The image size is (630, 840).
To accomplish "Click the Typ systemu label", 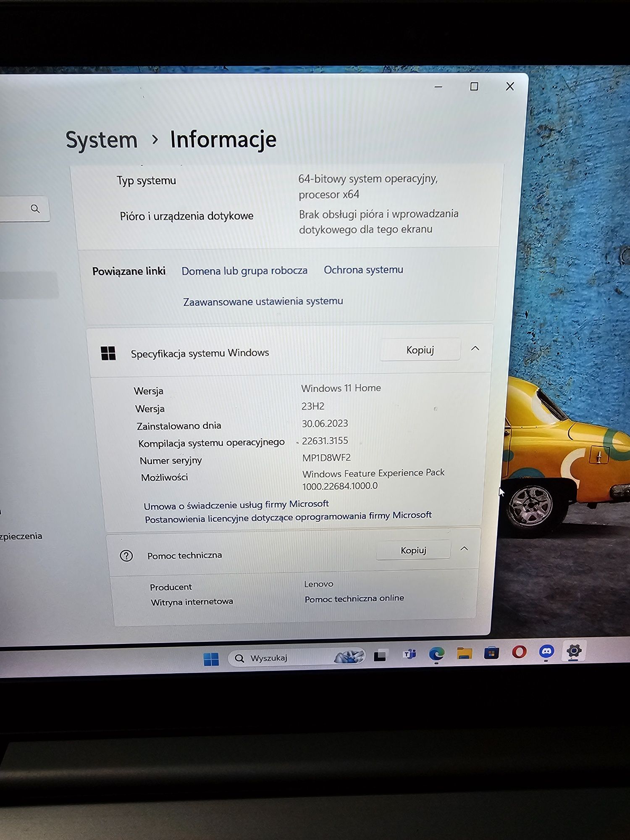I will point(146,181).
